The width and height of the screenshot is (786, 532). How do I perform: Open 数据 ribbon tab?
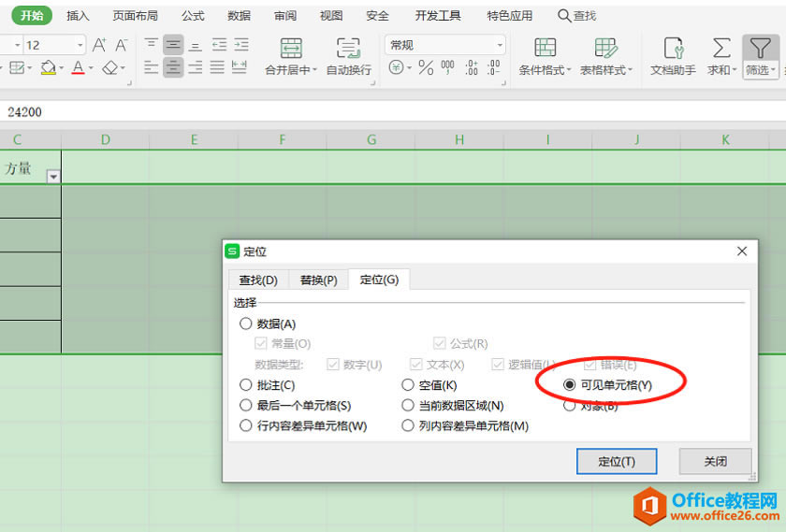click(240, 16)
